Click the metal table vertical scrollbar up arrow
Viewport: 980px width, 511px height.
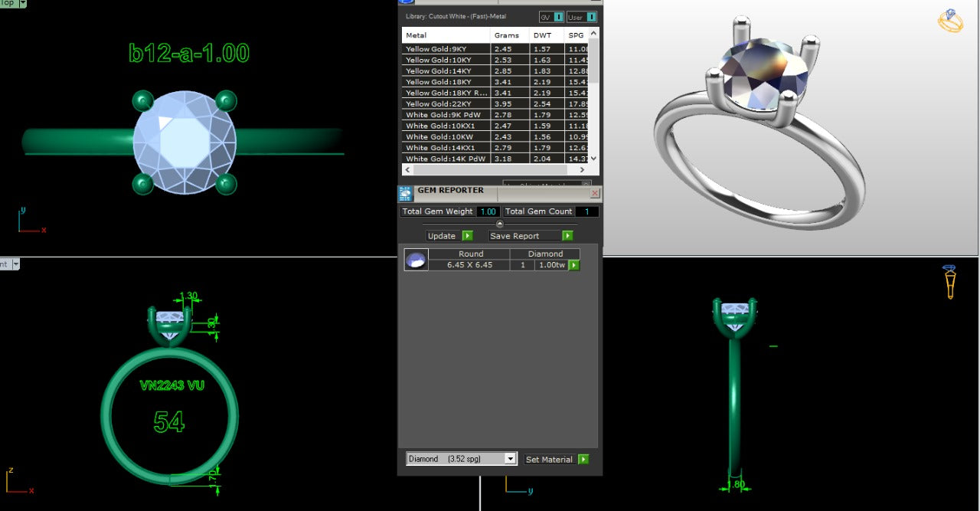[594, 34]
